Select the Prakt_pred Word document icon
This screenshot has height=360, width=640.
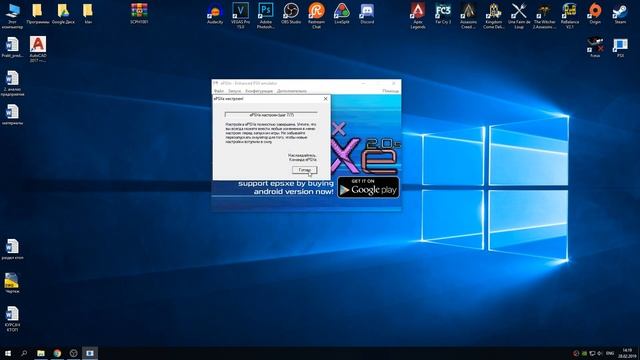click(12, 47)
